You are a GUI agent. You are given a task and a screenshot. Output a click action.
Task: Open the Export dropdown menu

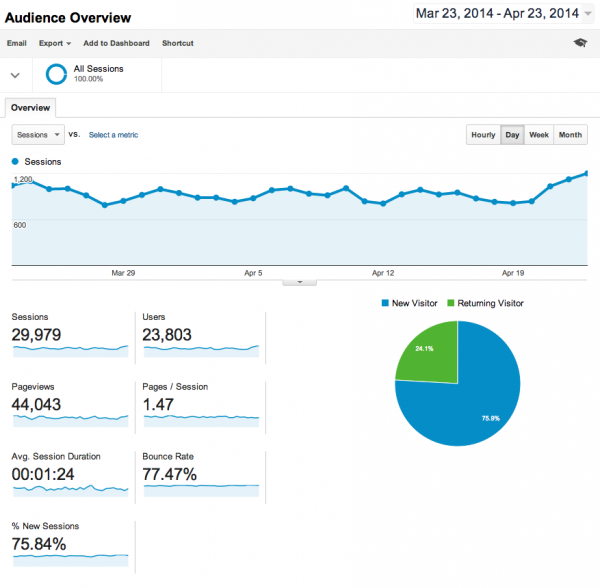pyautogui.click(x=54, y=44)
